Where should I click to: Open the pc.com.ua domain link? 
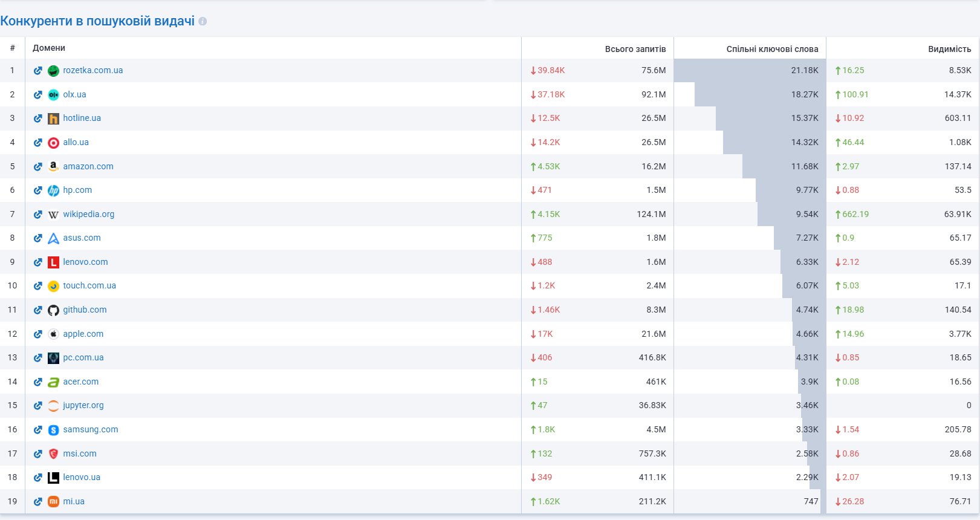83,357
